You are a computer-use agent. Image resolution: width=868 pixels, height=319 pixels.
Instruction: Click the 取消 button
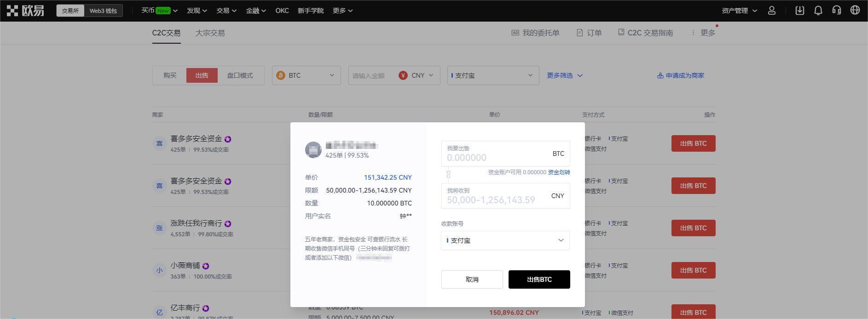point(472,279)
